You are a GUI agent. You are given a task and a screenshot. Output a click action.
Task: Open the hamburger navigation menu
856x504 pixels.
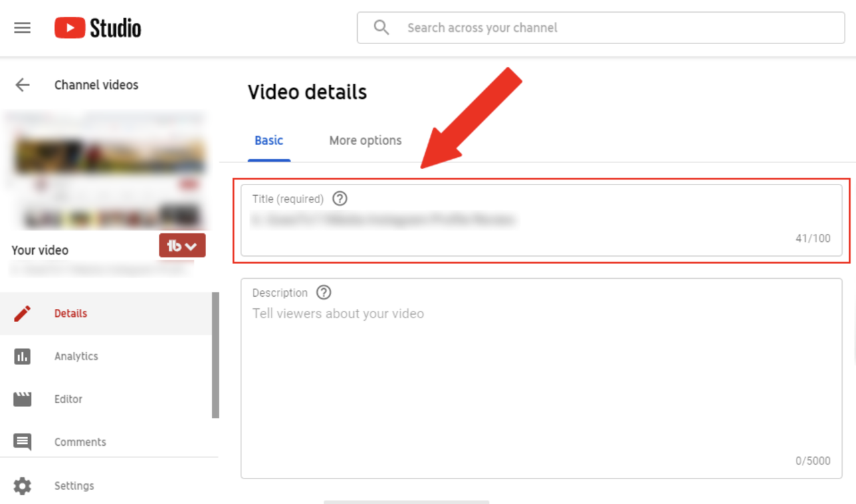click(22, 27)
